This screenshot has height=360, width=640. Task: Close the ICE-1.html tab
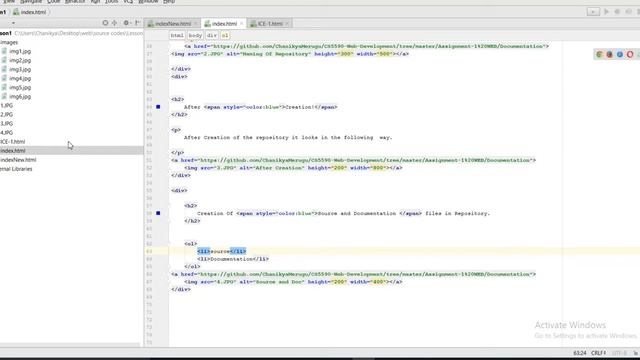pos(287,24)
